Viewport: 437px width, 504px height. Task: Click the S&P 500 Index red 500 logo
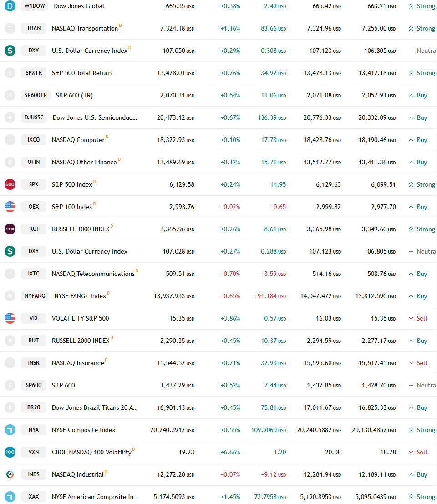(x=10, y=184)
